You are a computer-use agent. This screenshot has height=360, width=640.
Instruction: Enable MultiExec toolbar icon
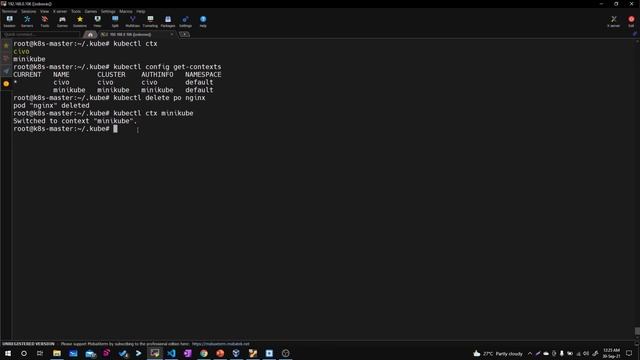pyautogui.click(x=132, y=21)
